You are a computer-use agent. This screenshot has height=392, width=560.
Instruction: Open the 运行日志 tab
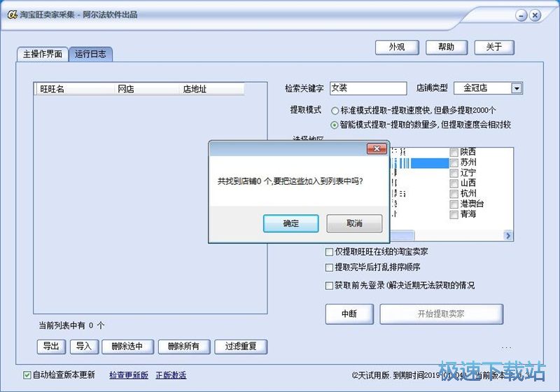point(90,55)
